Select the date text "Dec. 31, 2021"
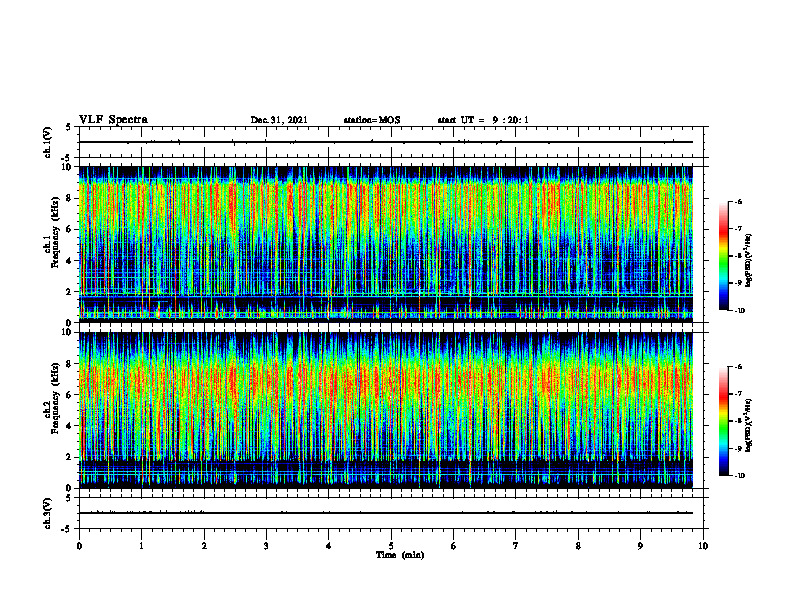This screenshot has height=612, width=792. (x=279, y=120)
